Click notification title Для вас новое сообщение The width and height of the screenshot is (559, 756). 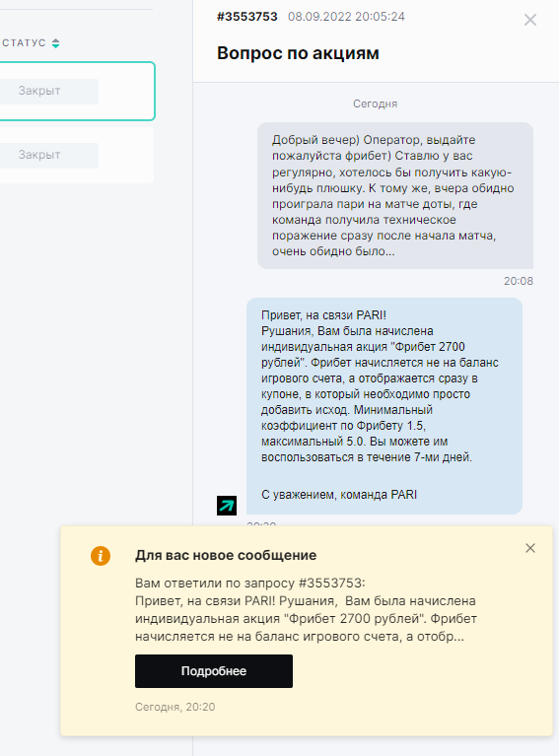226,555
